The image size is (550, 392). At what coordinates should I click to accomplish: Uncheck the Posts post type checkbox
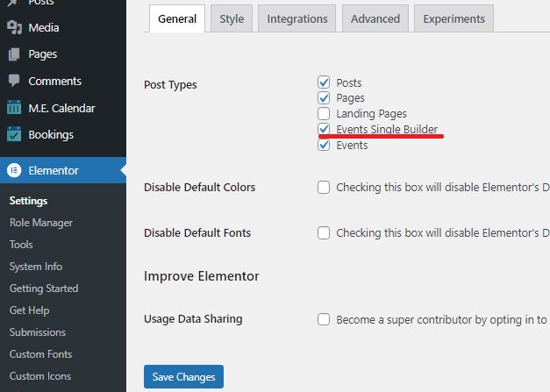(x=325, y=82)
